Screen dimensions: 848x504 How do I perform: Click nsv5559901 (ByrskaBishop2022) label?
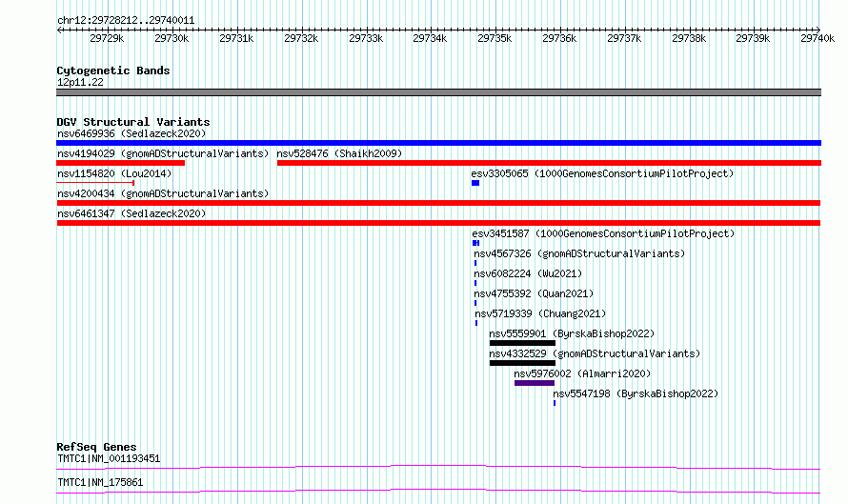[572, 333]
